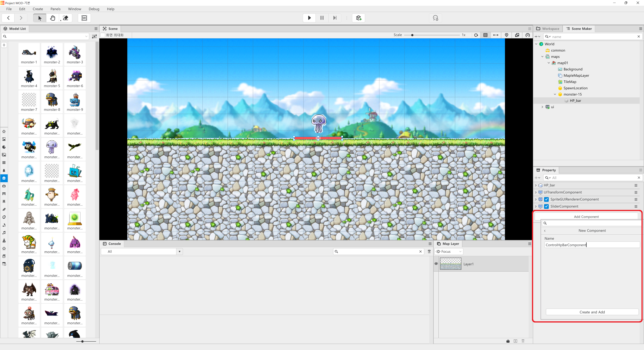The width and height of the screenshot is (644, 350).
Task: Select the arrow selection tool
Action: 40,18
